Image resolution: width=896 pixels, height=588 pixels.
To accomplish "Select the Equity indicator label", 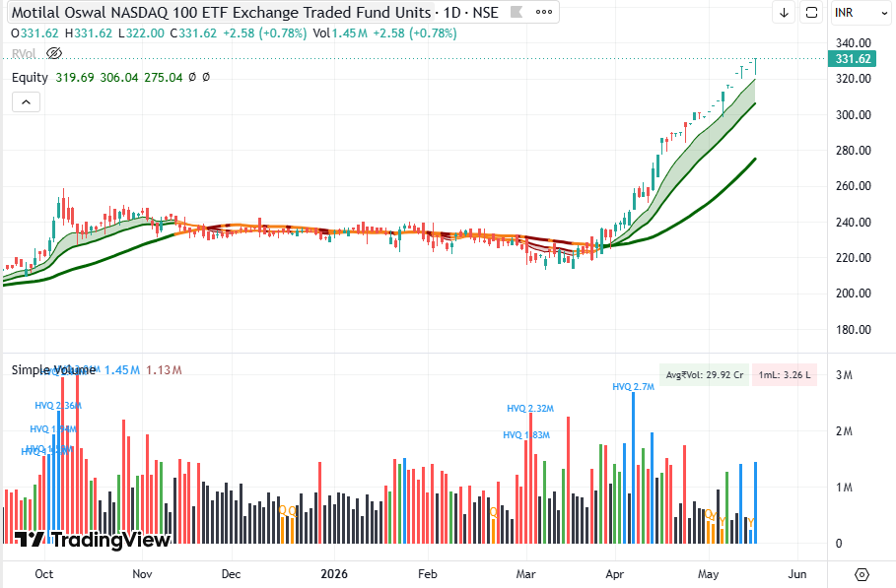I will pos(30,77).
